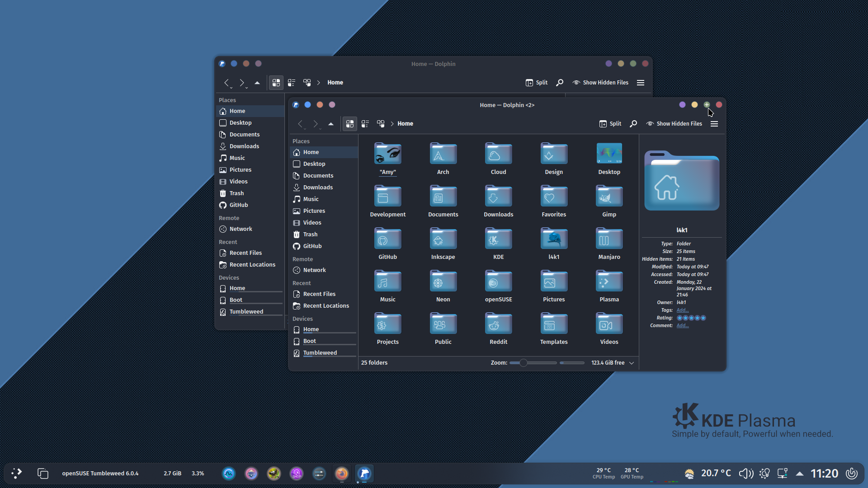The height and width of the screenshot is (488, 868).
Task: Select Downloads in front window Places panel
Action: click(324, 188)
